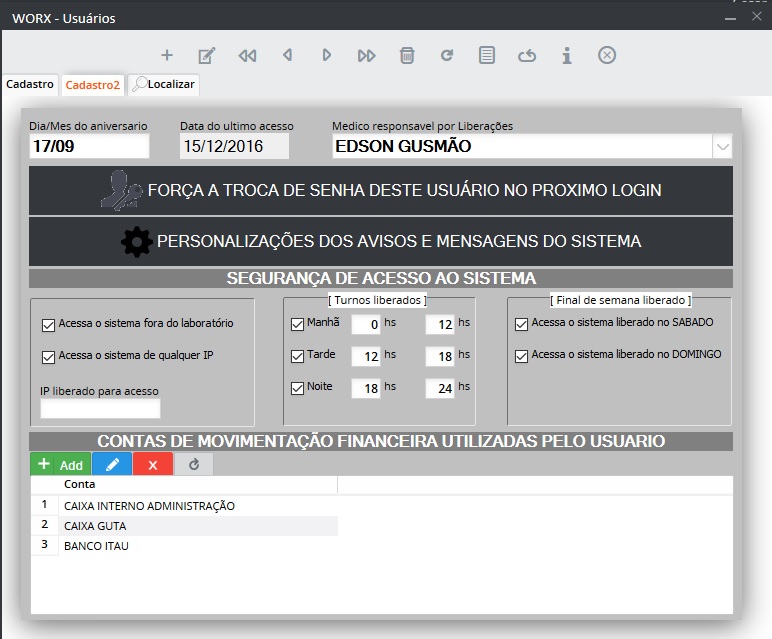
Task: Select the CAIXA GUTA account row
Action: click(198, 526)
